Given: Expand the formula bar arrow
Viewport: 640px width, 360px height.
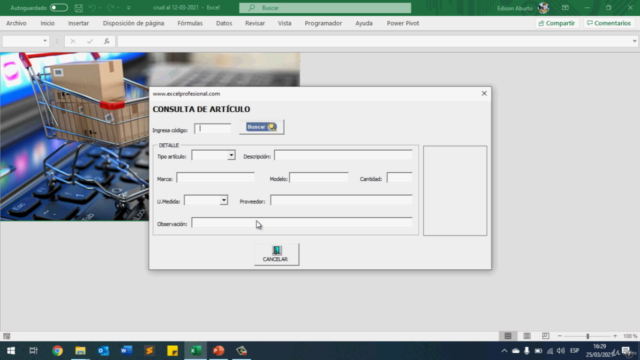Looking at the screenshot, I should (x=634, y=41).
